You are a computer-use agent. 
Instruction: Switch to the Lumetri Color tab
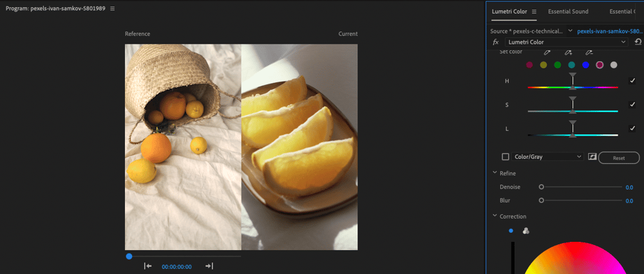[509, 12]
